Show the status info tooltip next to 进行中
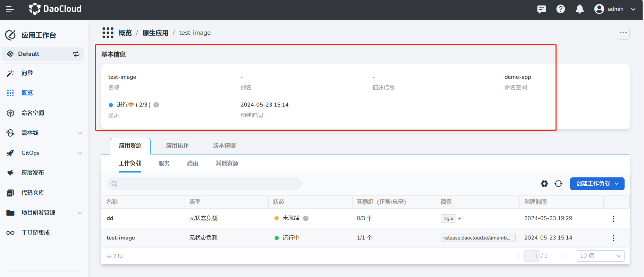The height and width of the screenshot is (277, 644). (x=156, y=105)
